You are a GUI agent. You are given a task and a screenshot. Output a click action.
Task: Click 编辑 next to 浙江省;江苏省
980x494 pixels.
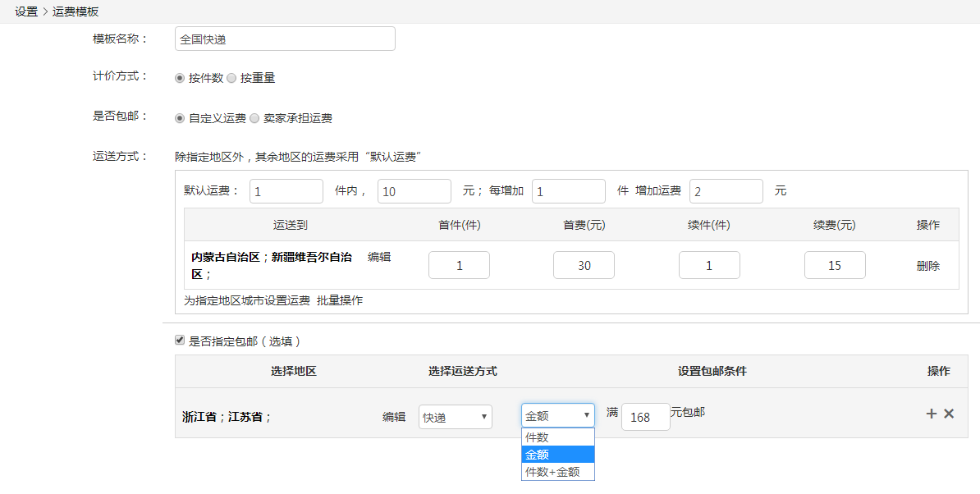click(394, 417)
